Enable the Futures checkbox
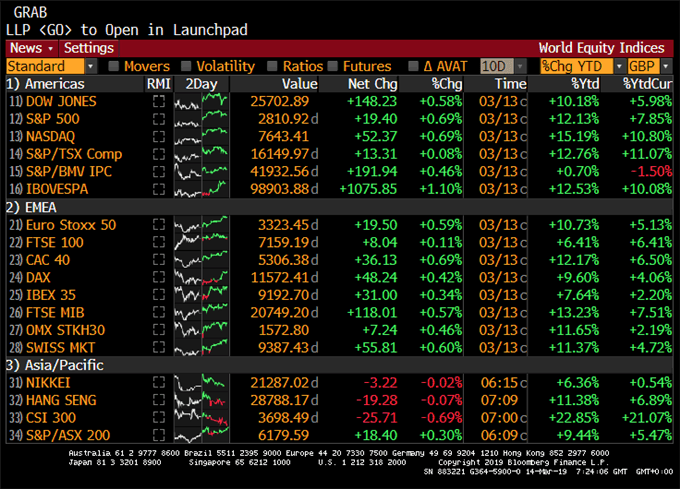This screenshot has height=489, width=680. point(333,66)
